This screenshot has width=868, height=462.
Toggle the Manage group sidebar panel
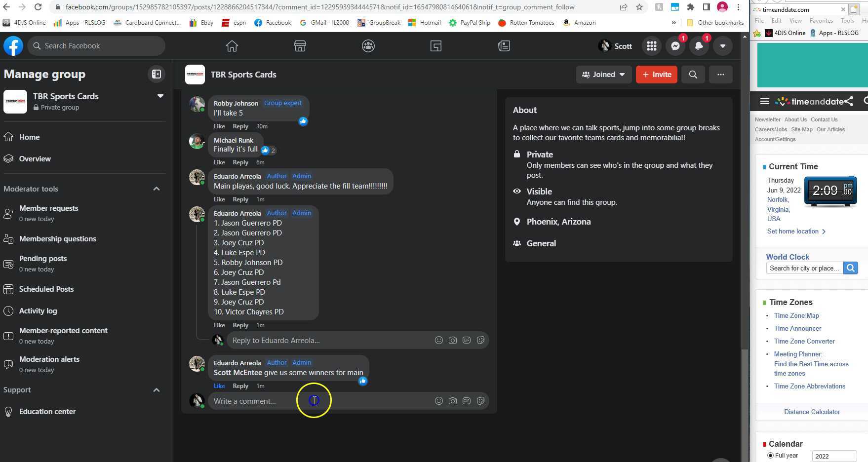pos(156,74)
